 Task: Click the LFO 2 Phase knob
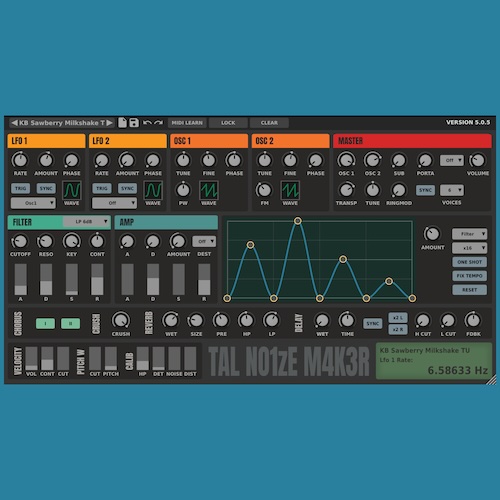tap(153, 160)
